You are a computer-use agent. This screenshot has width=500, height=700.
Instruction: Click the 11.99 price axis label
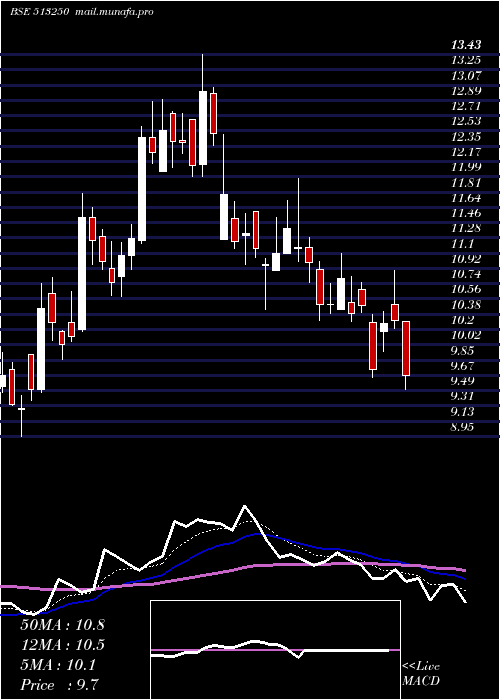[x=466, y=167]
